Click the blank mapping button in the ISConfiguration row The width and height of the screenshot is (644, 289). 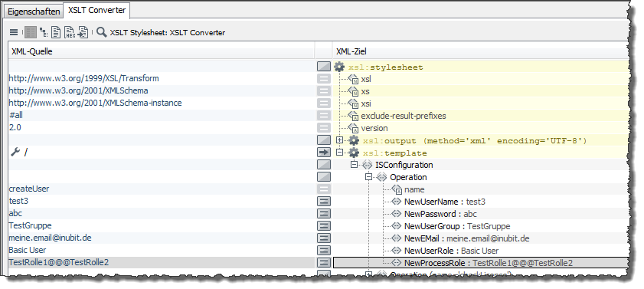pyautogui.click(x=324, y=165)
